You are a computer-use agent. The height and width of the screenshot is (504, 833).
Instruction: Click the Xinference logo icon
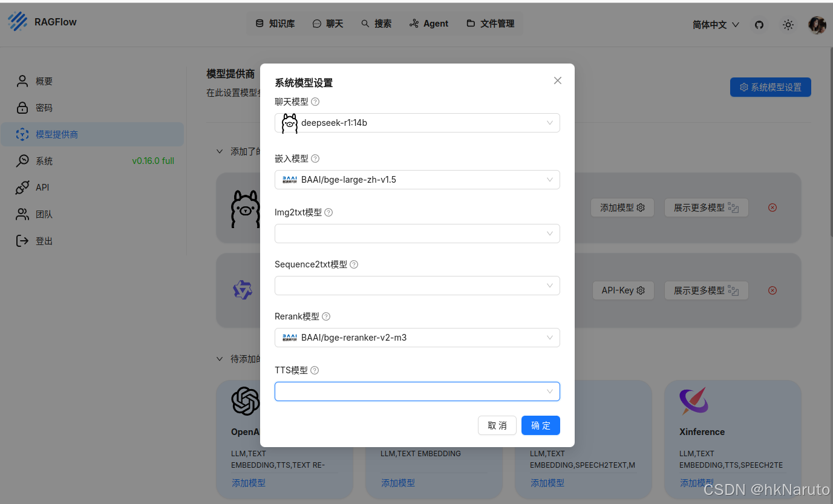[693, 401]
